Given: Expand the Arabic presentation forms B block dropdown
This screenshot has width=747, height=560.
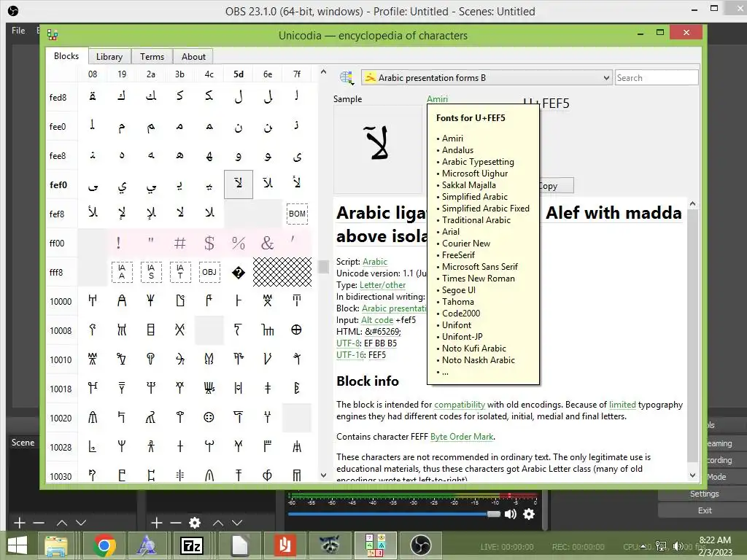Looking at the screenshot, I should click(486, 77).
